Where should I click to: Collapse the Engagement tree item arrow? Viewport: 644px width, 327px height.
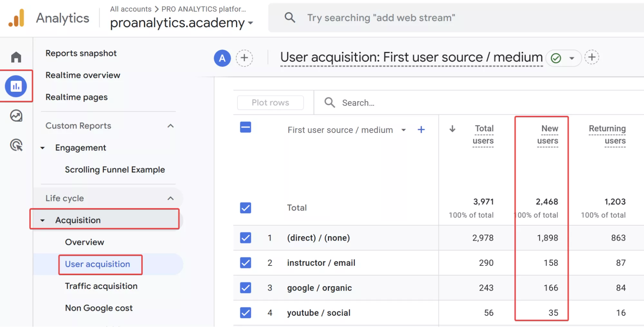pos(42,148)
